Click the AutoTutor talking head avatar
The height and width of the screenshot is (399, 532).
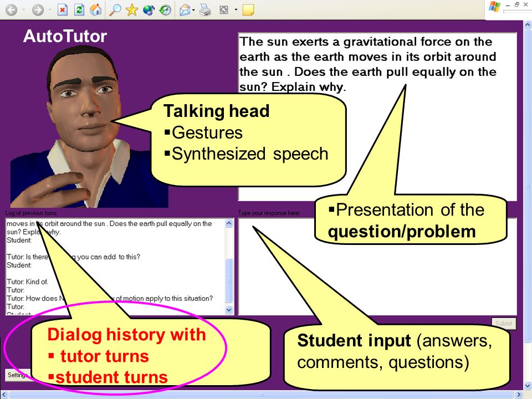[x=89, y=126]
